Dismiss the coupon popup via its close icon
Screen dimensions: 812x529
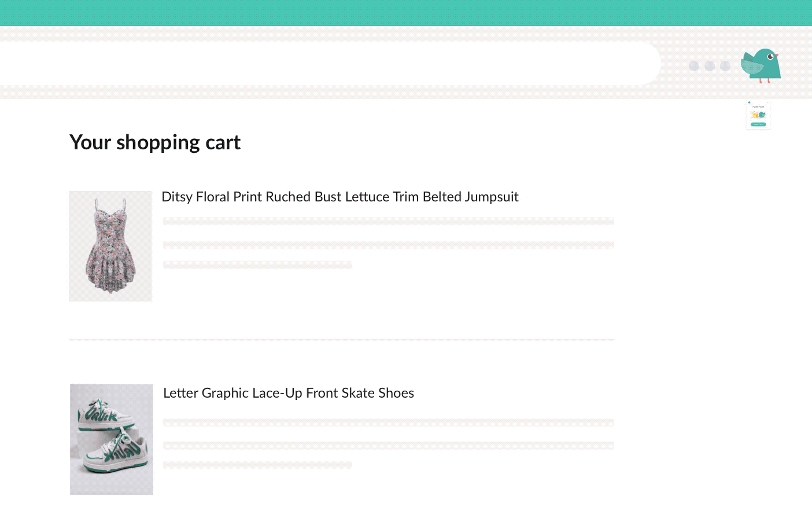coord(767,102)
